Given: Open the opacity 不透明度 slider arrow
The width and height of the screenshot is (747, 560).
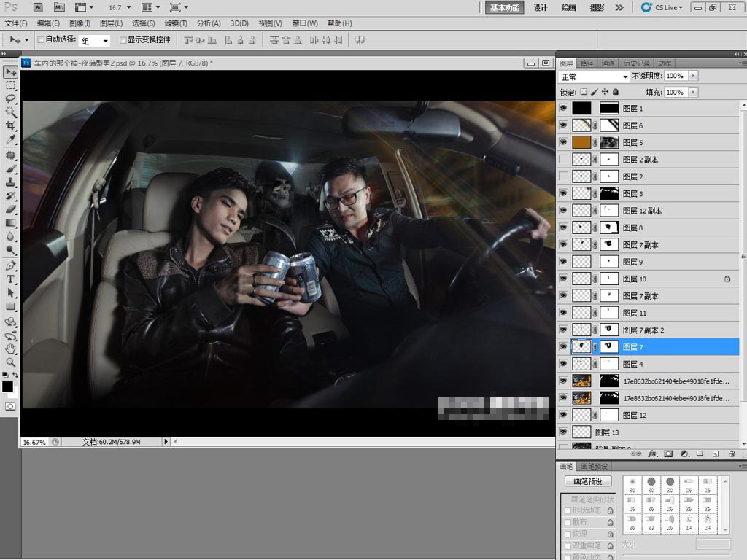Looking at the screenshot, I should (x=693, y=76).
